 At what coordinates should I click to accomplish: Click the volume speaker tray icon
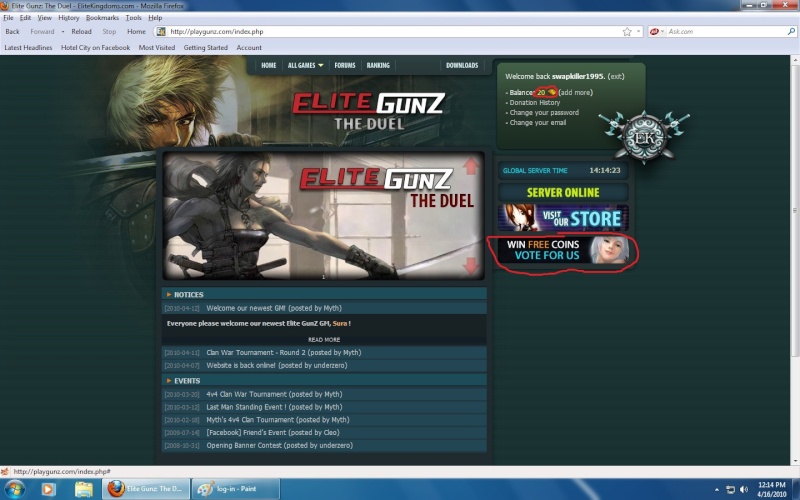click(x=744, y=489)
